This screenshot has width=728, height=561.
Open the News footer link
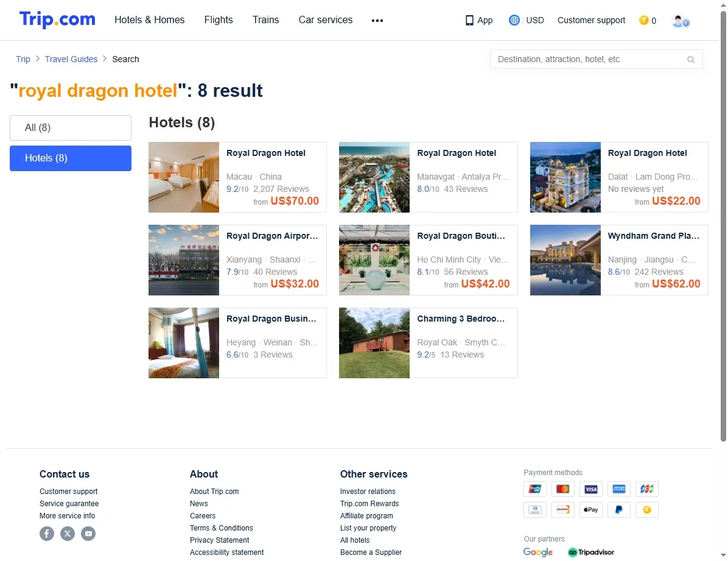coord(198,503)
